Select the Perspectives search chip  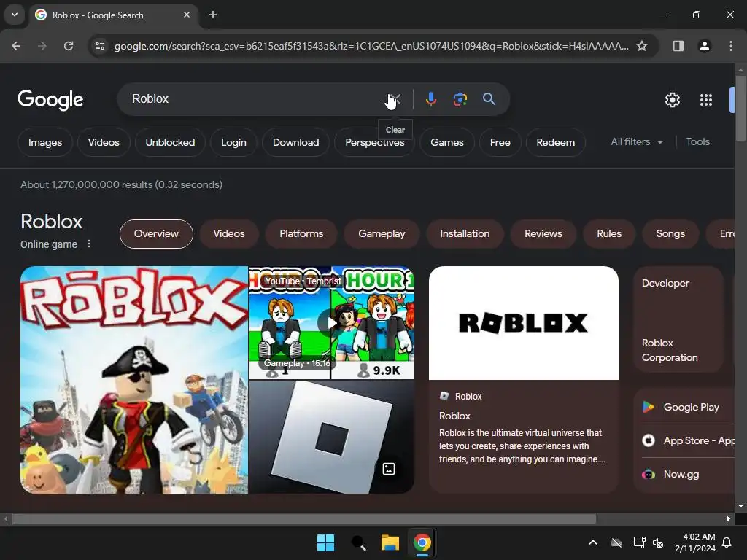click(374, 142)
